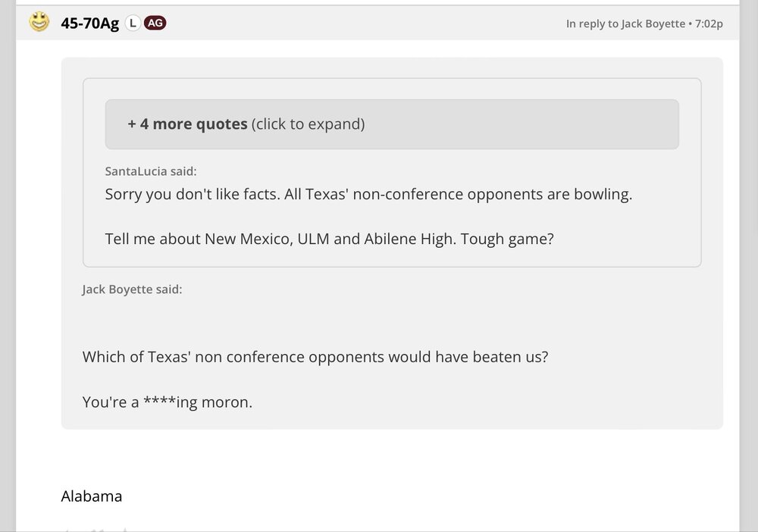Follow the In reply to Jack Boyette link
This screenshot has height=532, width=758.
click(625, 23)
